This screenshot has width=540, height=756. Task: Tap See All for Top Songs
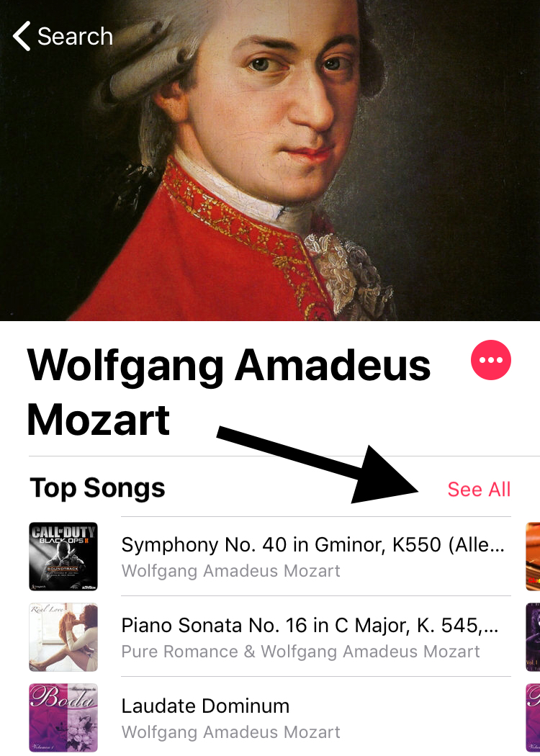pyautogui.click(x=479, y=490)
